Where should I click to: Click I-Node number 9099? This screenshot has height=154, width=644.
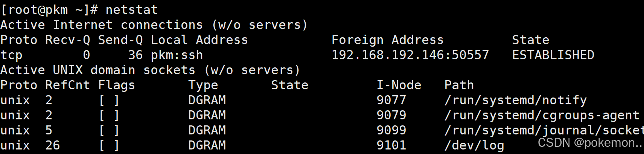tap(391, 130)
